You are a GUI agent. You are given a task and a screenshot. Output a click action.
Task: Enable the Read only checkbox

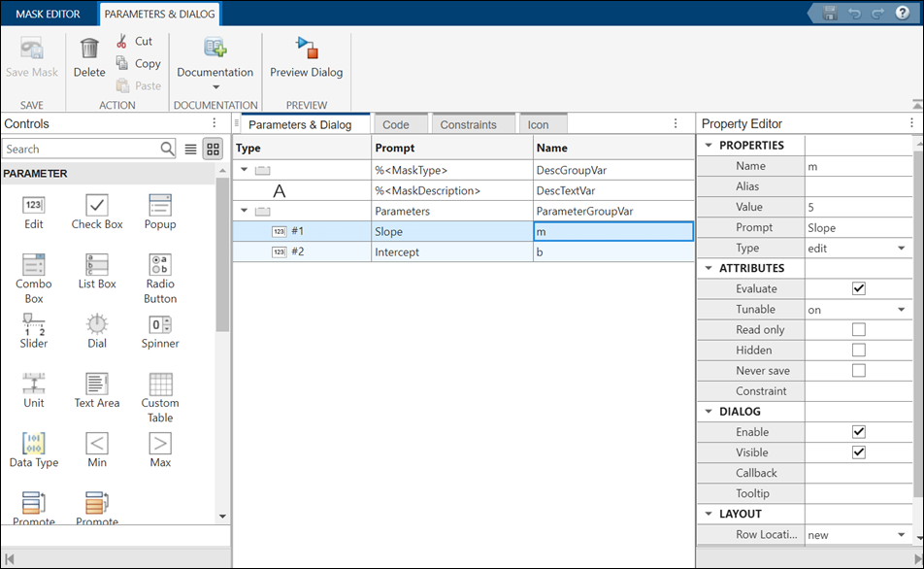click(859, 329)
